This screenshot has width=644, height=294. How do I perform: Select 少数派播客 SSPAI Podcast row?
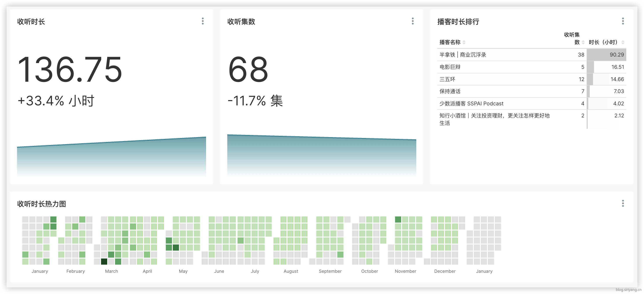(x=471, y=104)
